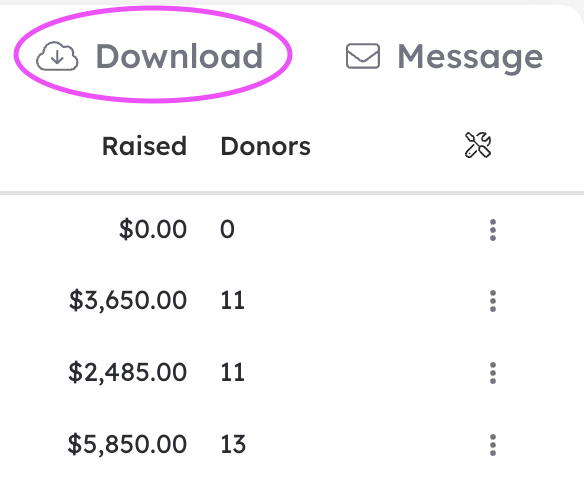
Task: Click donor count 11 in $2,485.00 row
Action: coord(232,372)
